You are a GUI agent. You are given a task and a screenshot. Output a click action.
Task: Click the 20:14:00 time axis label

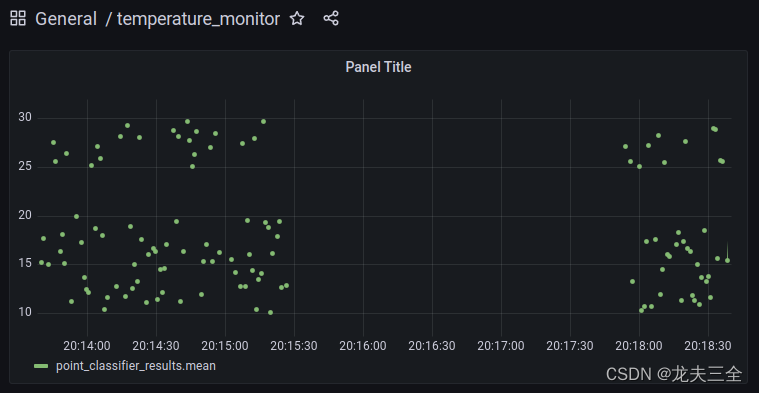click(87, 346)
